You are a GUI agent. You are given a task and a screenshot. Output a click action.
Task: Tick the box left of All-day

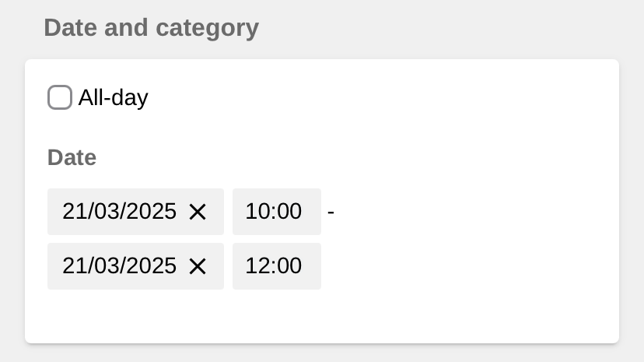click(60, 98)
